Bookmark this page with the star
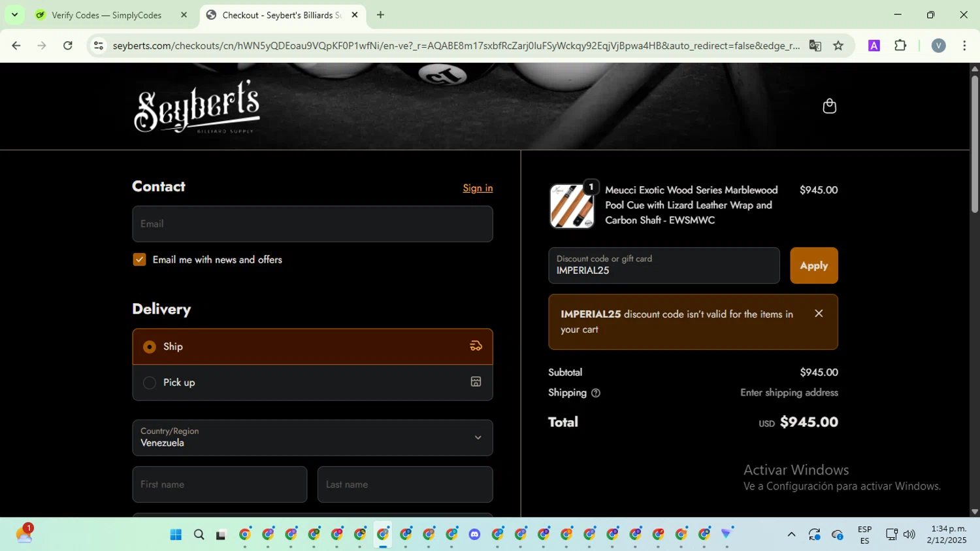This screenshot has width=980, height=551. 838,46
